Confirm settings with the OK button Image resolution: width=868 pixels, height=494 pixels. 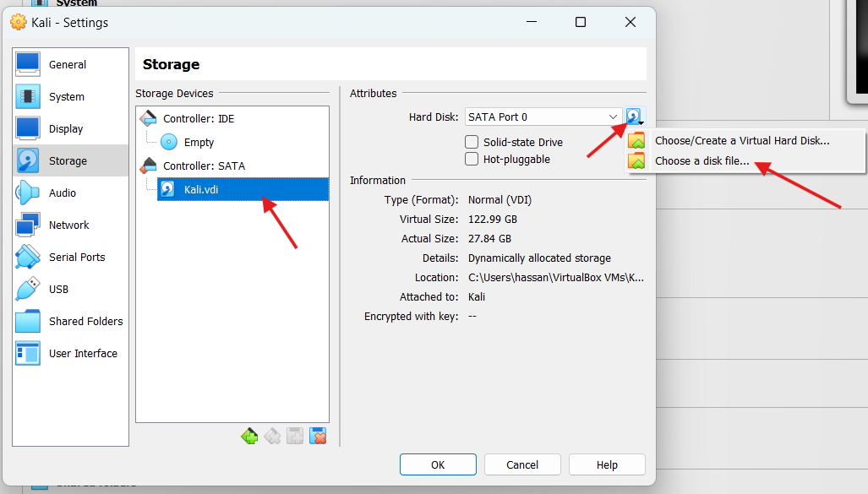click(438, 464)
